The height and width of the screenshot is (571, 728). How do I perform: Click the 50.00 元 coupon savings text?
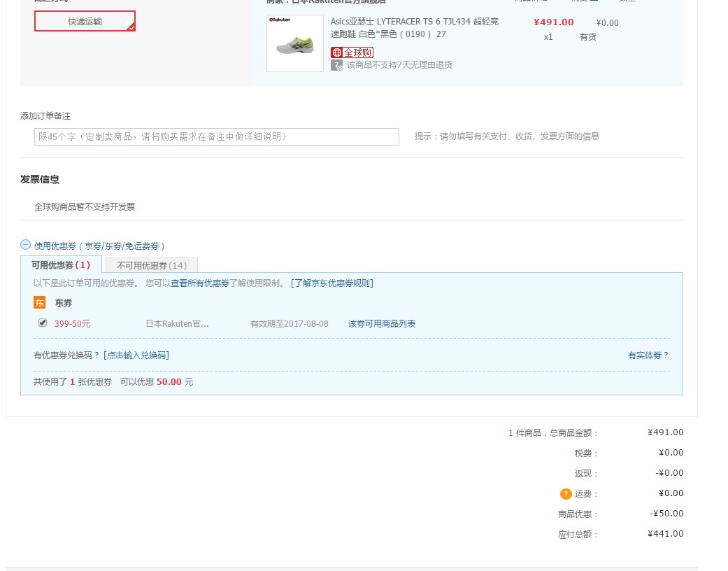175,382
